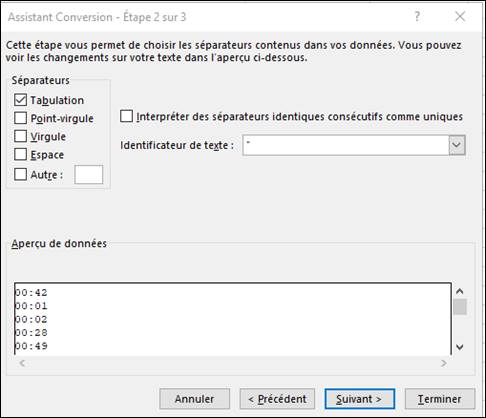486x418 pixels.
Task: Click the preview horizontal scroll right arrow
Action: point(444,363)
